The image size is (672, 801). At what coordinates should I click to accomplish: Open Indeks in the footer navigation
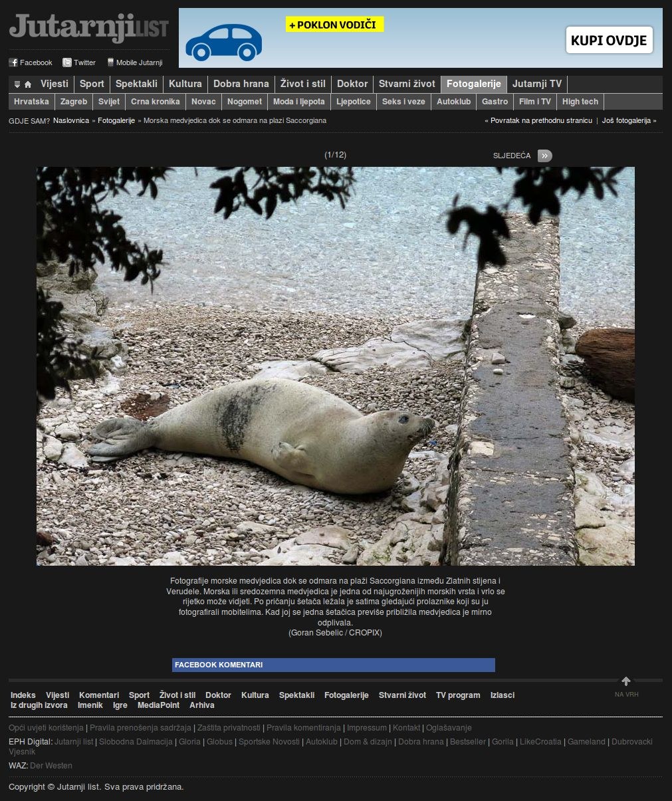point(23,695)
